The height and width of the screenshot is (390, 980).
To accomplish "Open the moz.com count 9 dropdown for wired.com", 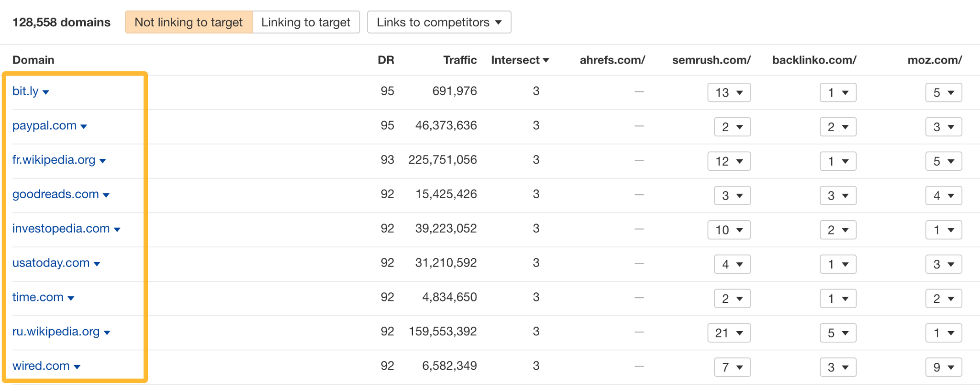I will pos(943,367).
